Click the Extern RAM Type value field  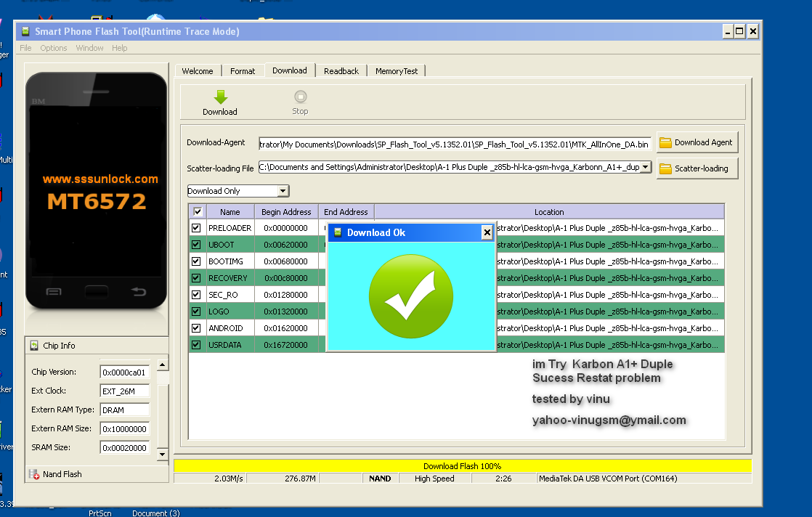click(x=124, y=410)
